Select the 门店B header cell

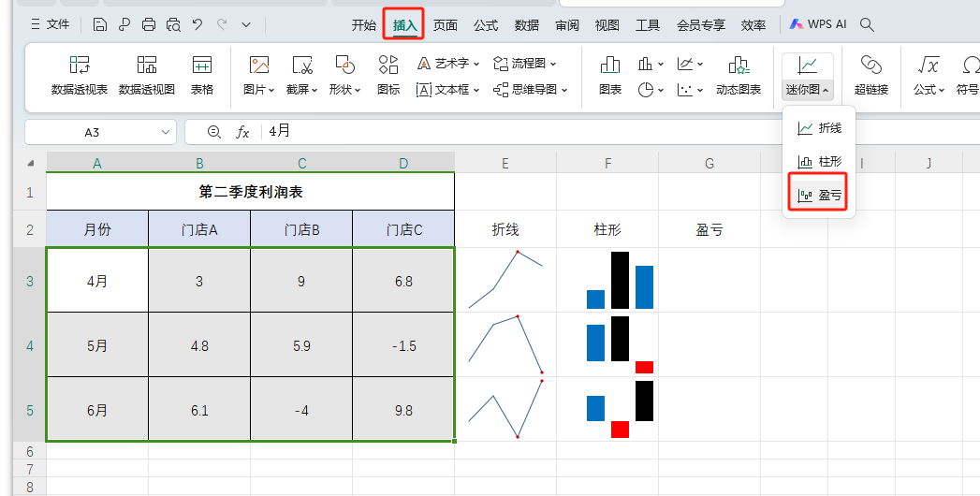(x=302, y=229)
